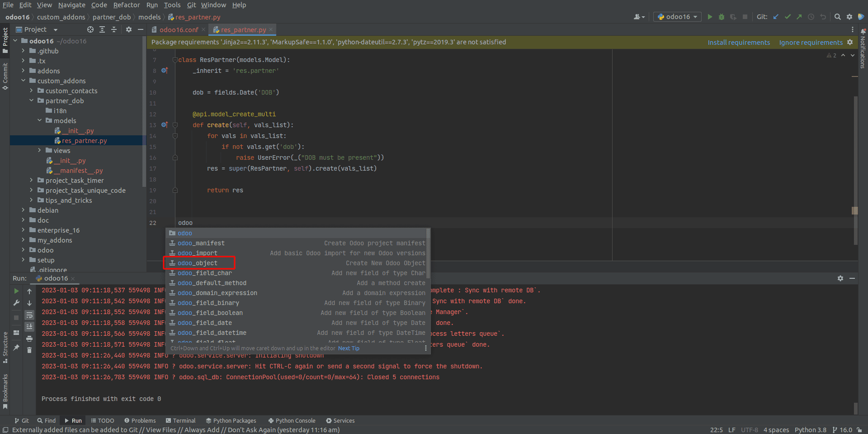Open the Navigate menu

tap(71, 5)
